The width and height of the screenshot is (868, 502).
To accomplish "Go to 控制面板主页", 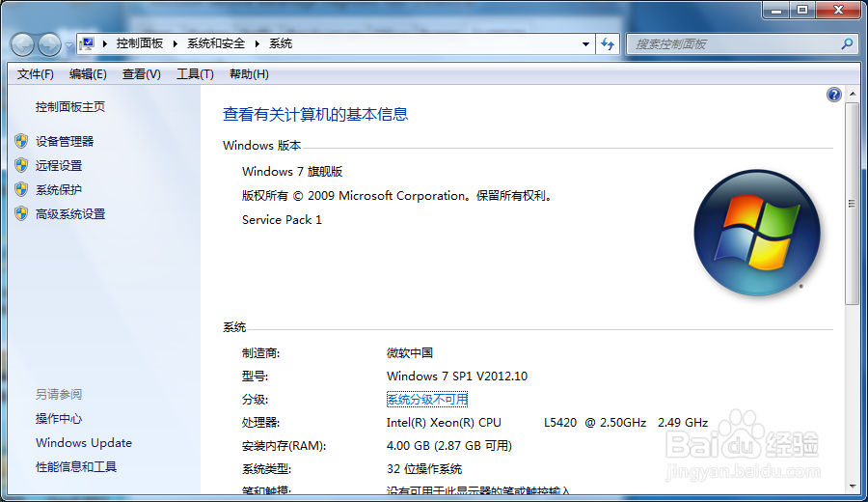I will pyautogui.click(x=70, y=107).
